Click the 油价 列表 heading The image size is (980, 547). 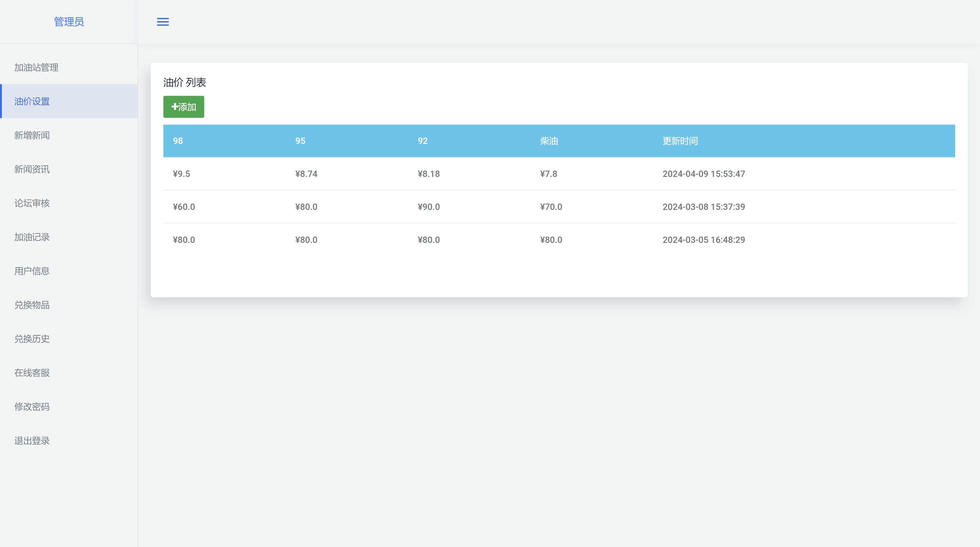185,82
